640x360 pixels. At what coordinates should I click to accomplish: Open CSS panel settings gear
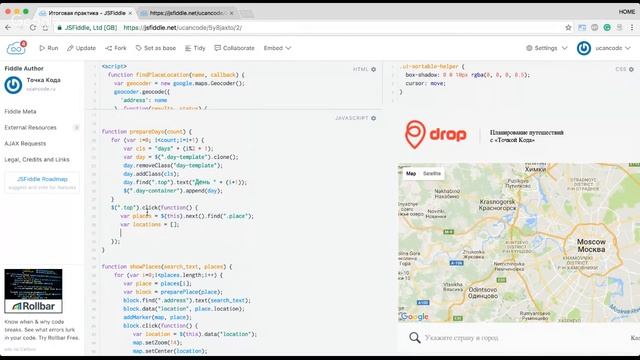coord(631,69)
